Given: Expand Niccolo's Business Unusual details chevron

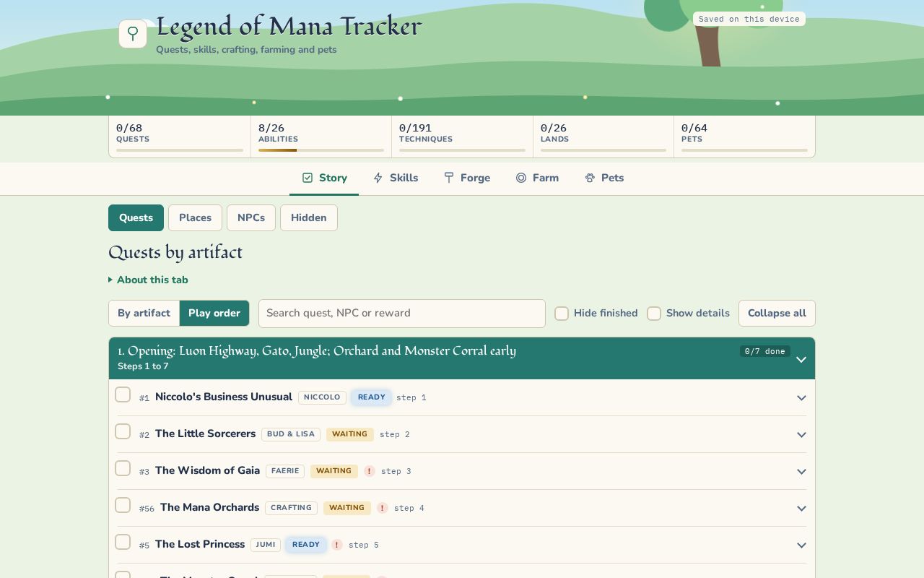Looking at the screenshot, I should [x=801, y=398].
